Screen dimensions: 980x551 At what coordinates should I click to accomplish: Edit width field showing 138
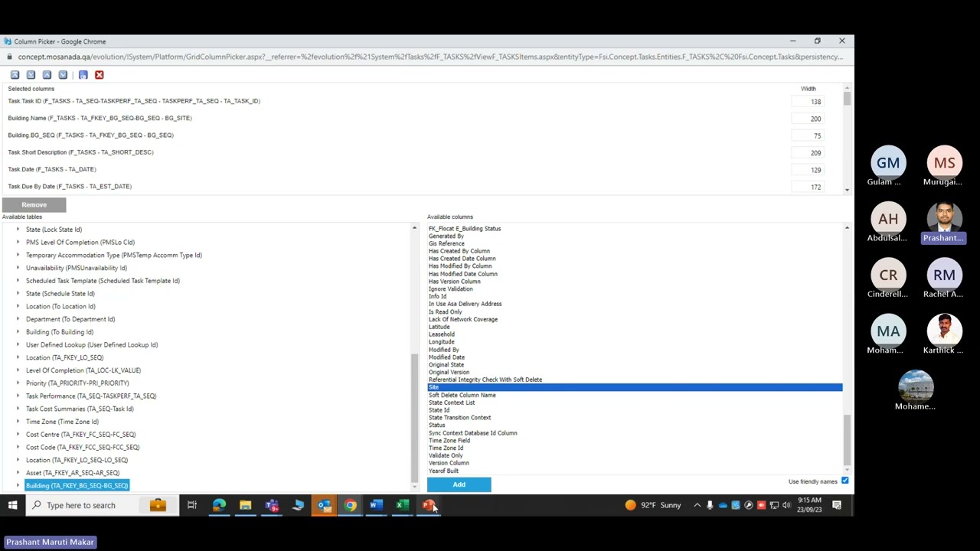(808, 102)
